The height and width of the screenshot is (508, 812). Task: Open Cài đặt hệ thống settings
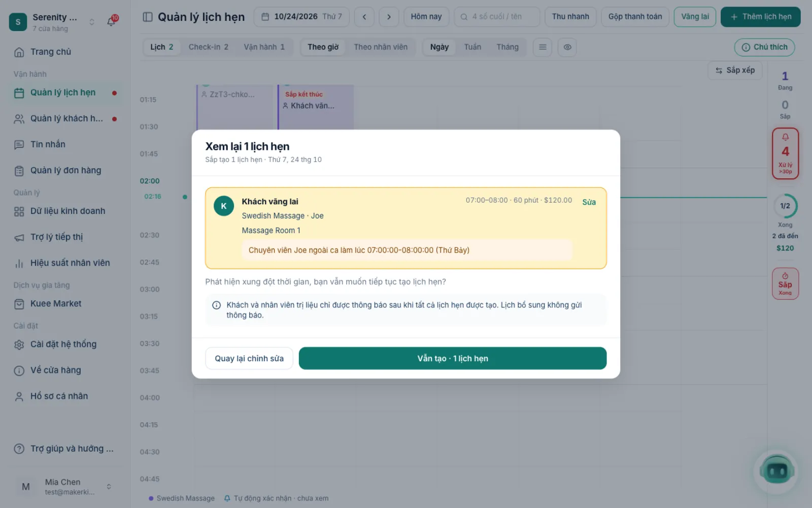65,344
